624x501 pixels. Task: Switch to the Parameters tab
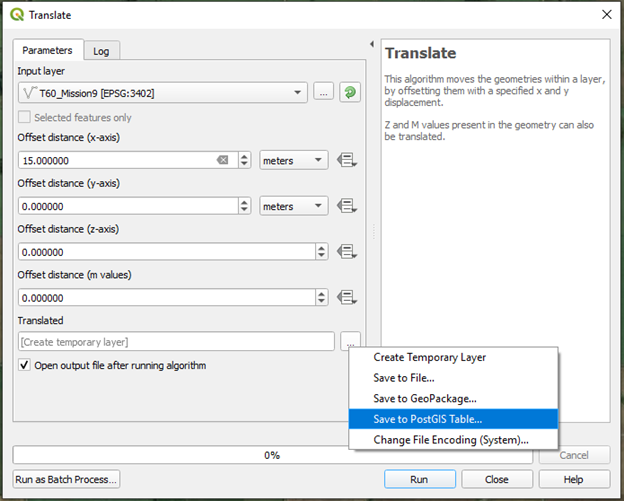point(48,50)
